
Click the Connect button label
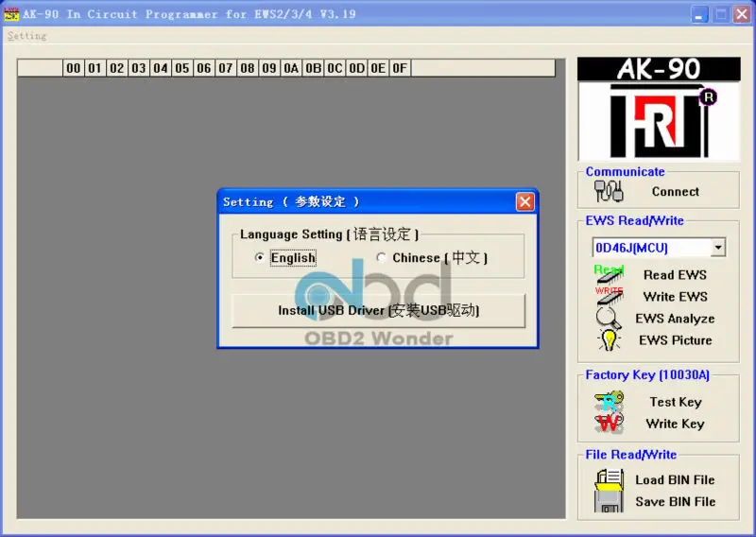coord(675,192)
